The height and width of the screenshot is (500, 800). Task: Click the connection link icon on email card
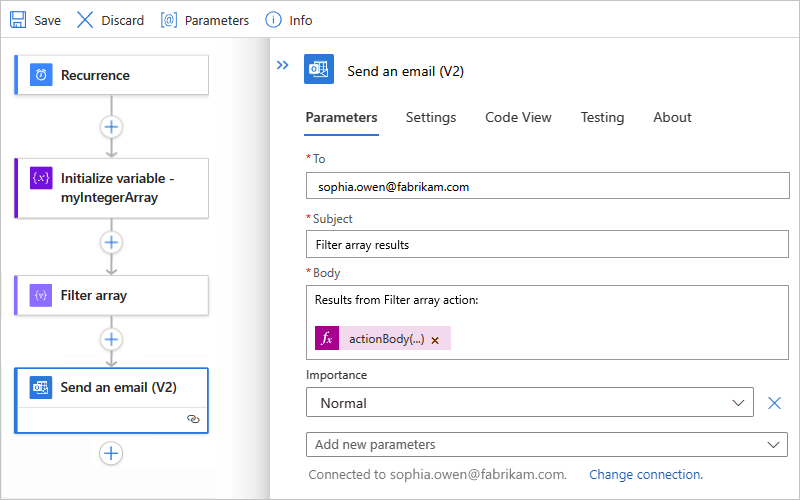[194, 420]
